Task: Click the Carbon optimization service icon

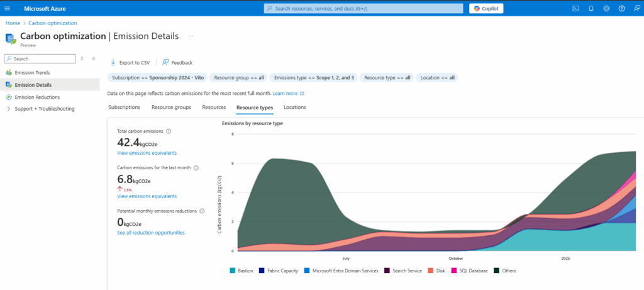Action: click(x=11, y=38)
